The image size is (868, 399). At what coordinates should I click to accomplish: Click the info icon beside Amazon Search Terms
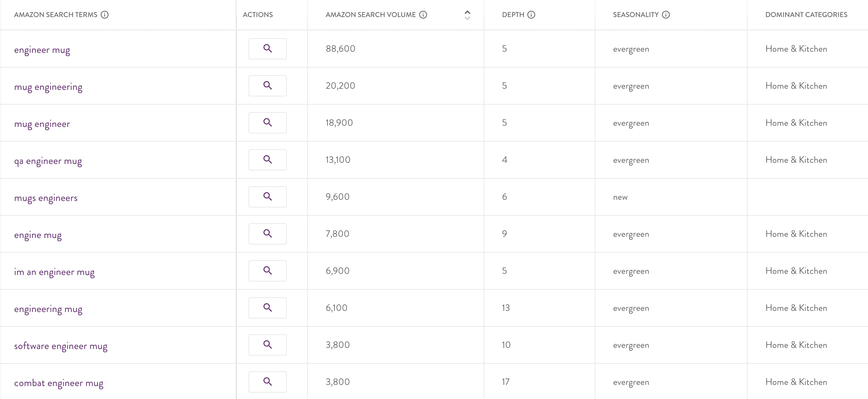click(x=105, y=14)
